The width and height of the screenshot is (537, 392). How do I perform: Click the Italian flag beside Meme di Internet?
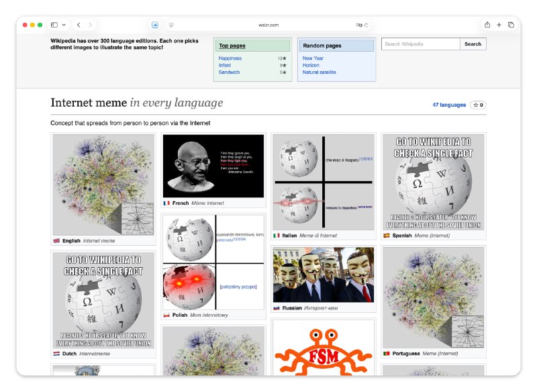(276, 235)
